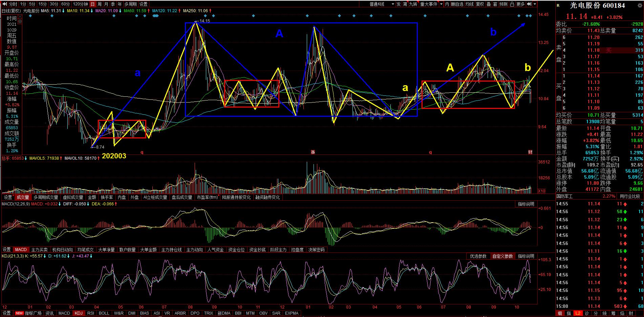
Task: Close the data info panel with X
Action: [20, 17]
